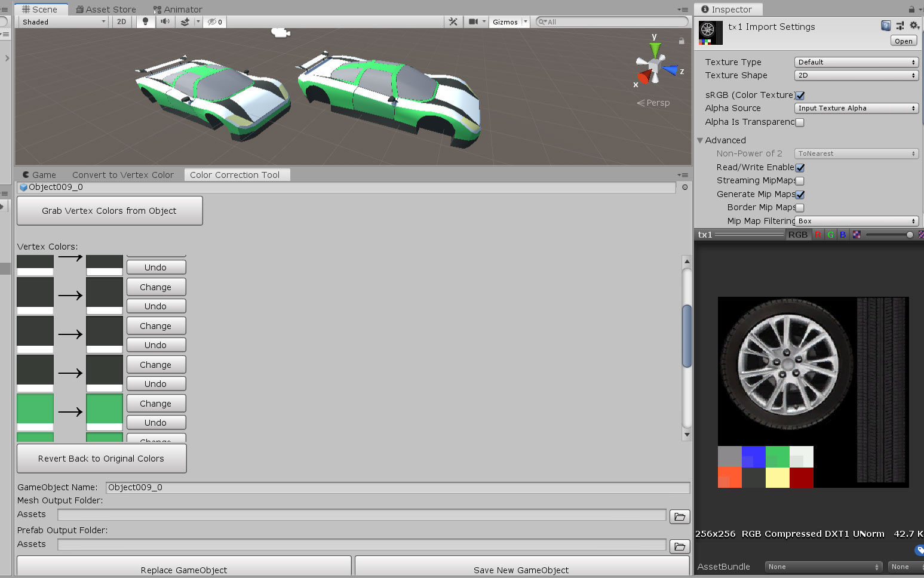Screen dimensions: 924x578
Task: Toggle scene effects visibility
Action: click(x=187, y=21)
